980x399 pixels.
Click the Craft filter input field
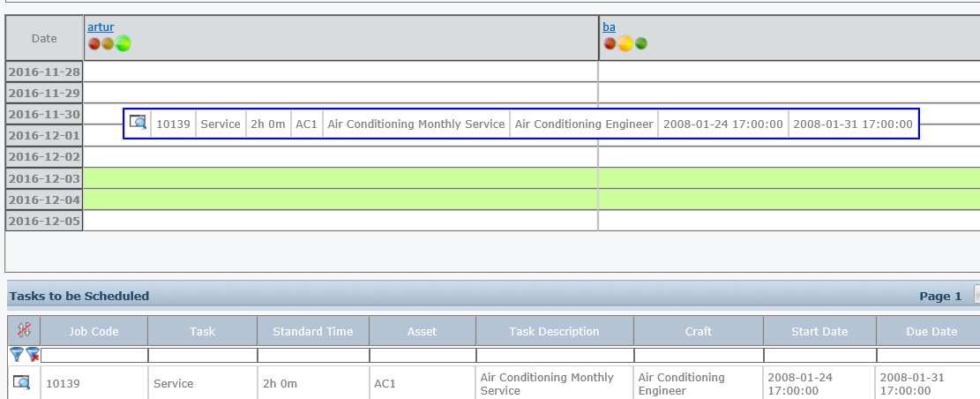coord(699,355)
